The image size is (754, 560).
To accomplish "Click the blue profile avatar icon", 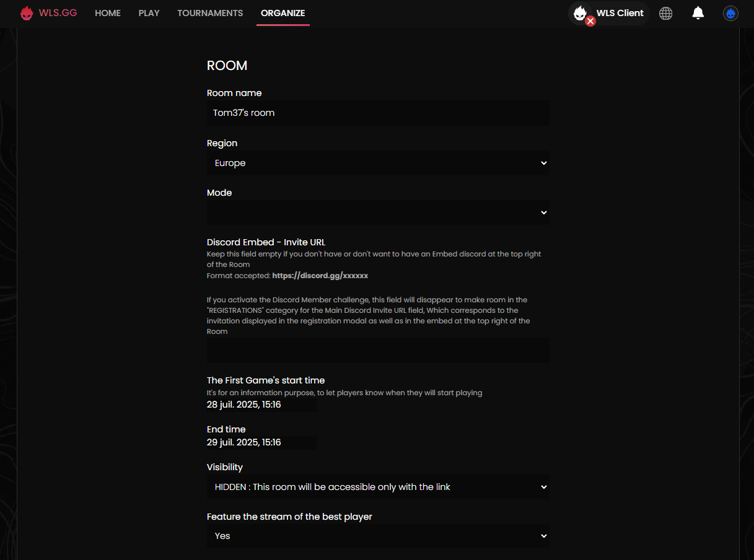I will 730,12.
